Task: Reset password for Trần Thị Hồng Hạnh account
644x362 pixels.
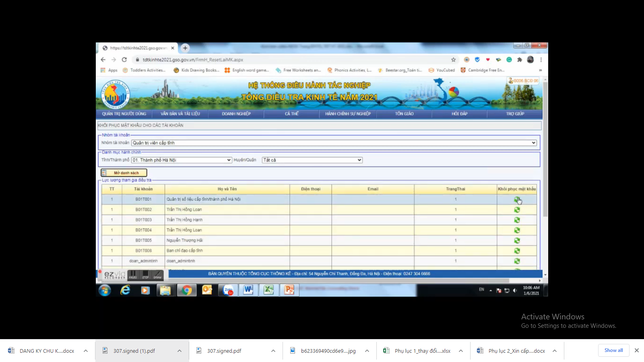Action: click(517, 220)
